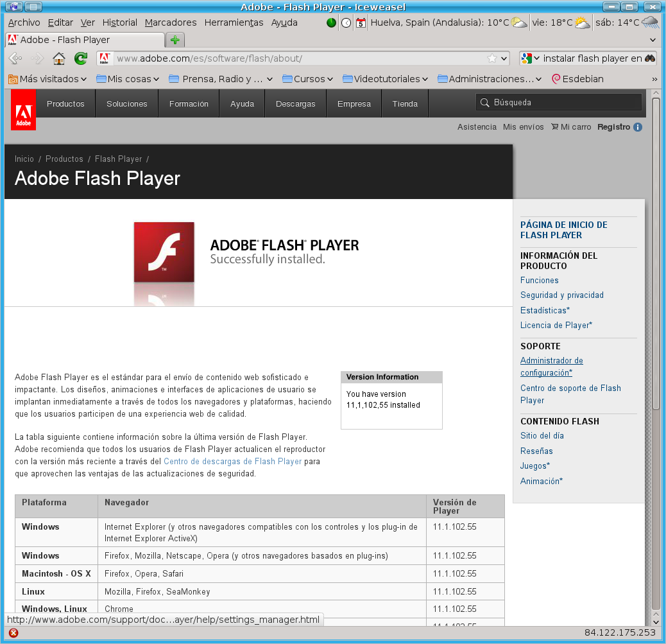
Task: Open the Ayuda menu in menu bar
Action: [x=285, y=22]
